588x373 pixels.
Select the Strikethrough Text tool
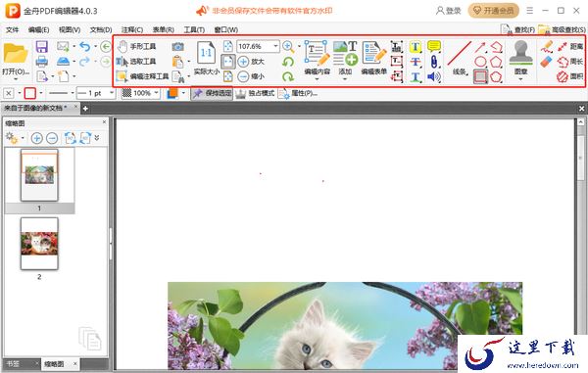click(x=416, y=62)
